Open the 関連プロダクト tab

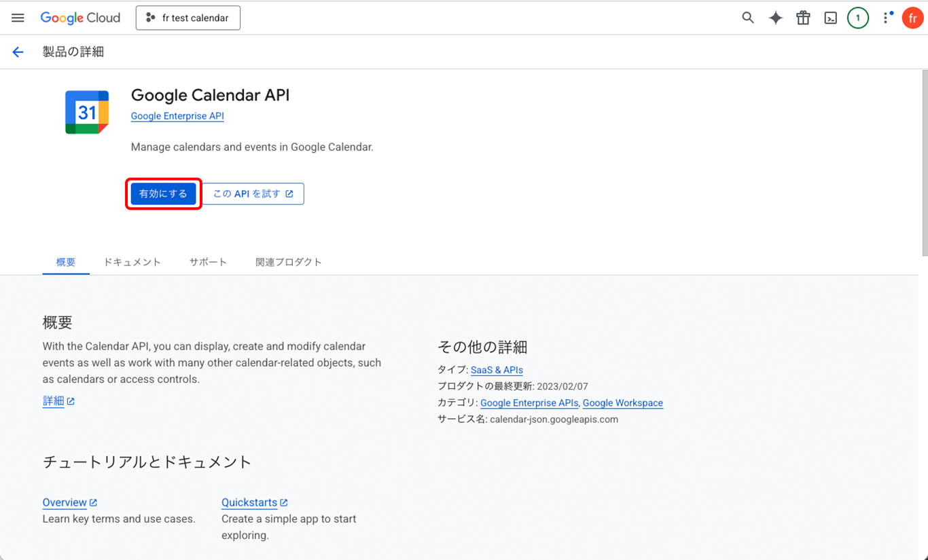[288, 262]
